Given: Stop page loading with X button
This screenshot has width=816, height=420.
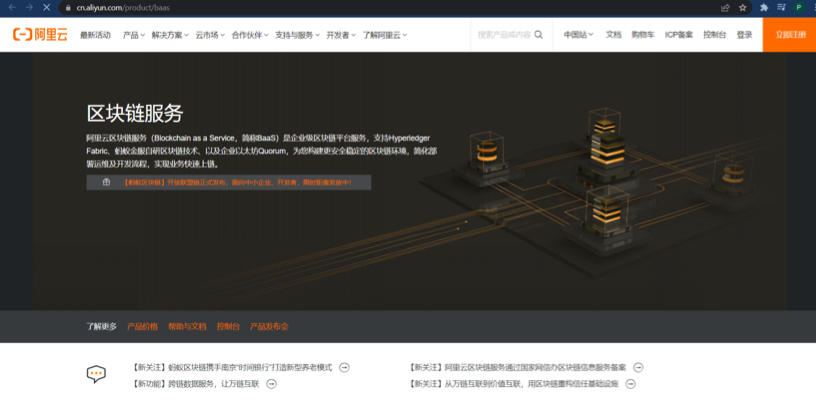Looking at the screenshot, I should coord(46,7).
